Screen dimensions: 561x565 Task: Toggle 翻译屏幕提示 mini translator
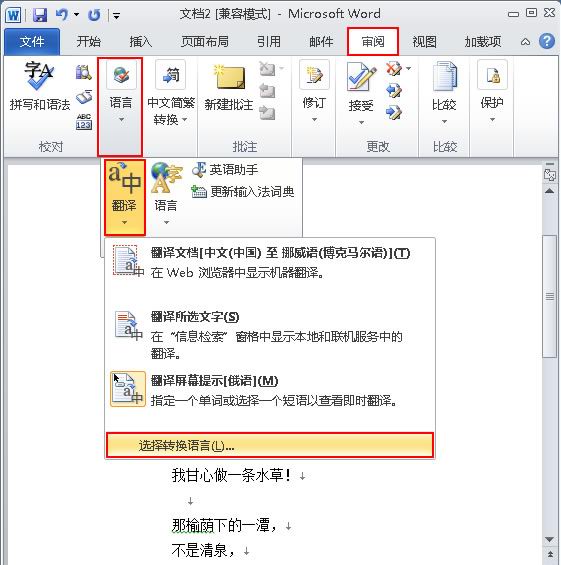pyautogui.click(x=270, y=390)
